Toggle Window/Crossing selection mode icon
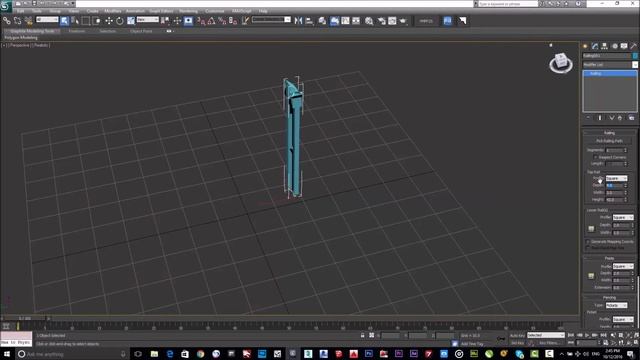640x360 pixels. click(96, 20)
